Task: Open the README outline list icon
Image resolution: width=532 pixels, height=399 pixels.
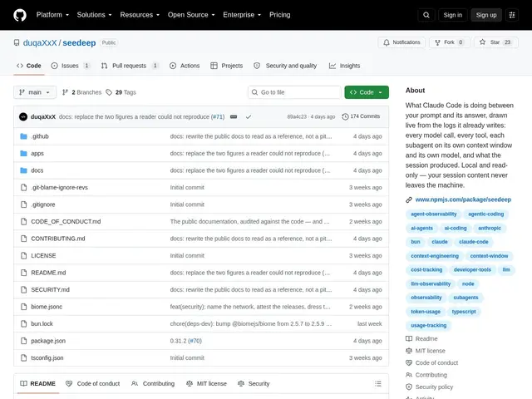Action: [x=378, y=384]
